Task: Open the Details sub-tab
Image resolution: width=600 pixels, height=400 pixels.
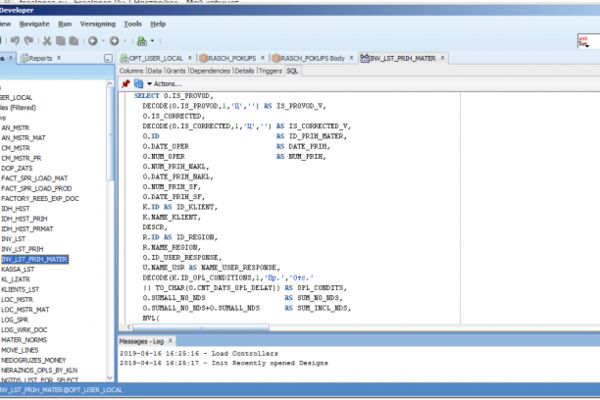Action: coord(245,71)
